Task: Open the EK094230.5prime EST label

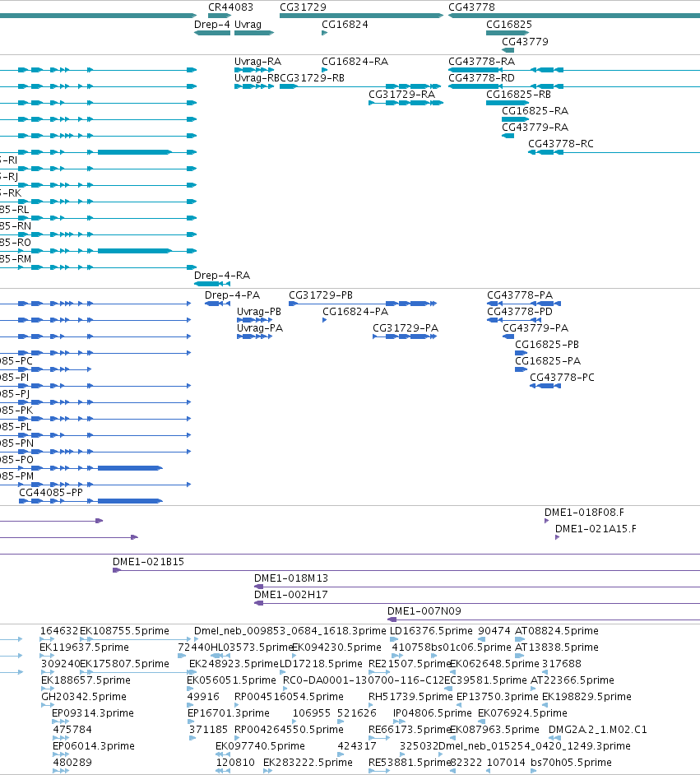Action: 337,647
